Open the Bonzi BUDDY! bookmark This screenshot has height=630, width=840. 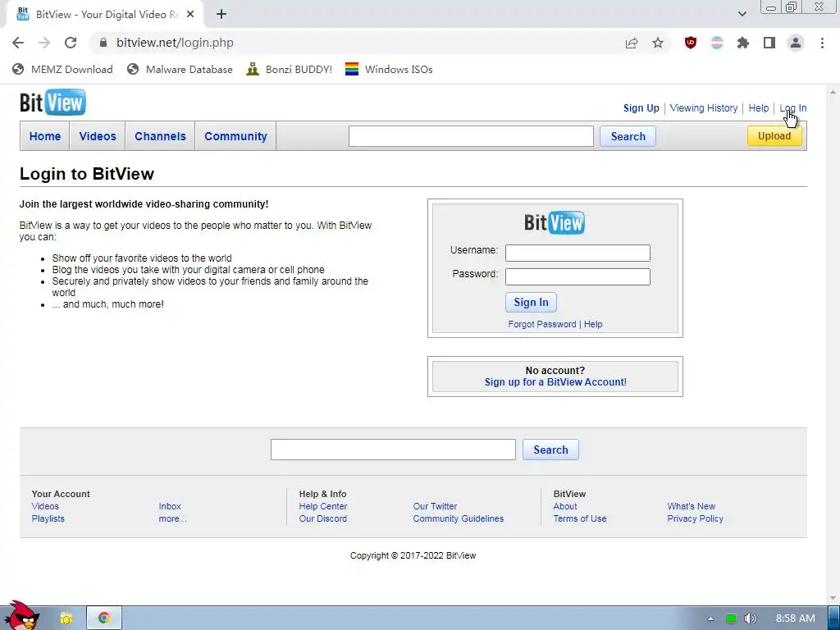coord(290,69)
